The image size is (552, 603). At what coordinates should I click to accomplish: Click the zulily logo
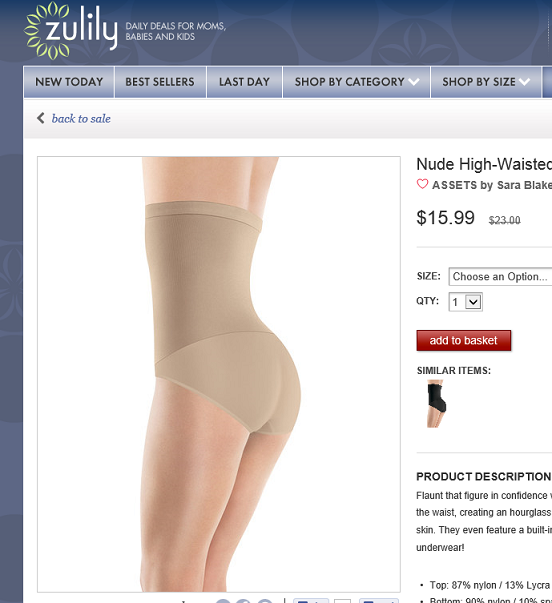coord(71,31)
